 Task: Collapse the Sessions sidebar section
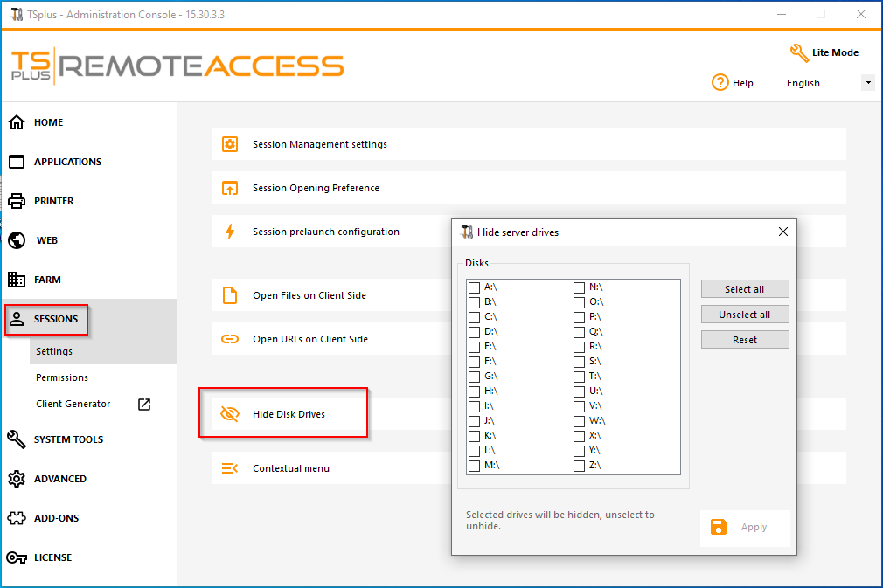coord(56,319)
